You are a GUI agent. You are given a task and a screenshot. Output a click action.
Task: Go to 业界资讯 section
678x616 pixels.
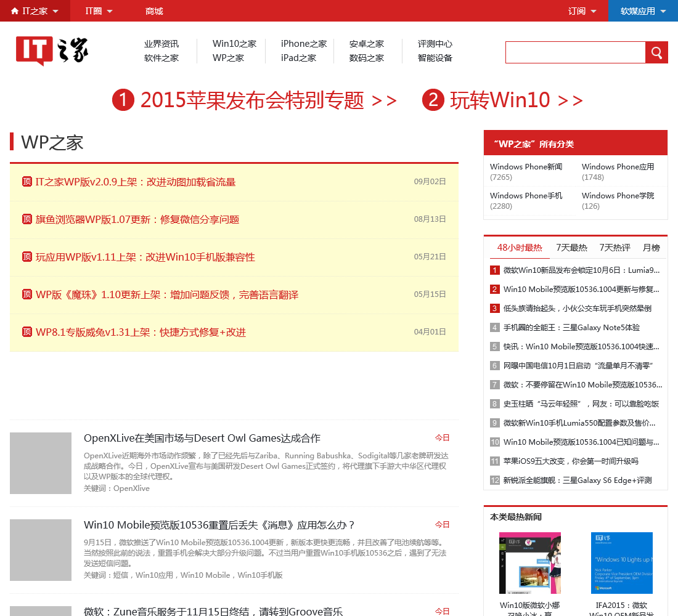(x=161, y=44)
